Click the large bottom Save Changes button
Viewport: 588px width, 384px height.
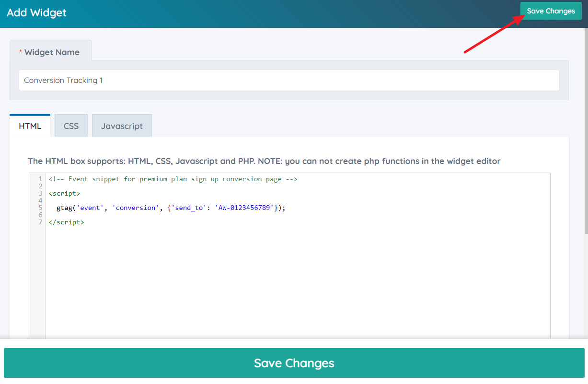pyautogui.click(x=294, y=363)
